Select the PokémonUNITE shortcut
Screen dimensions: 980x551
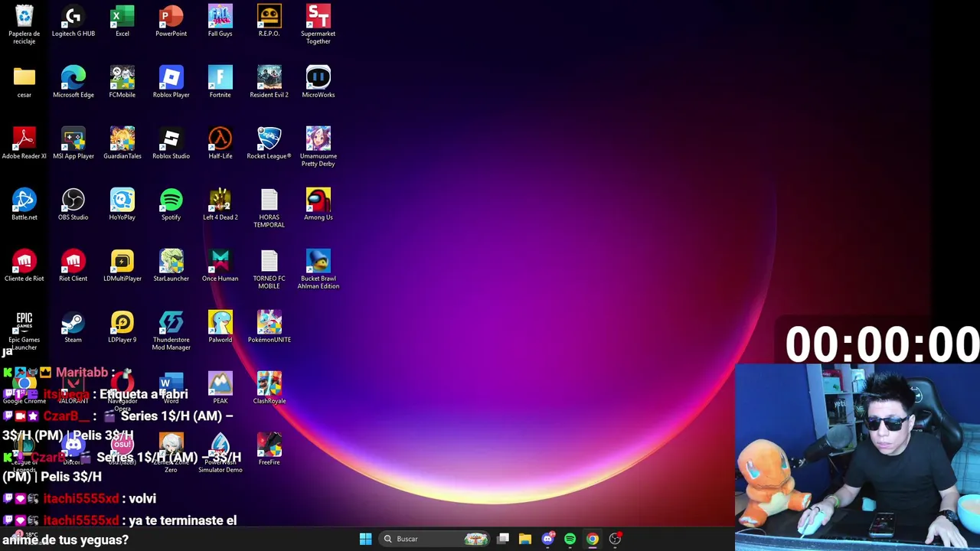269,327
